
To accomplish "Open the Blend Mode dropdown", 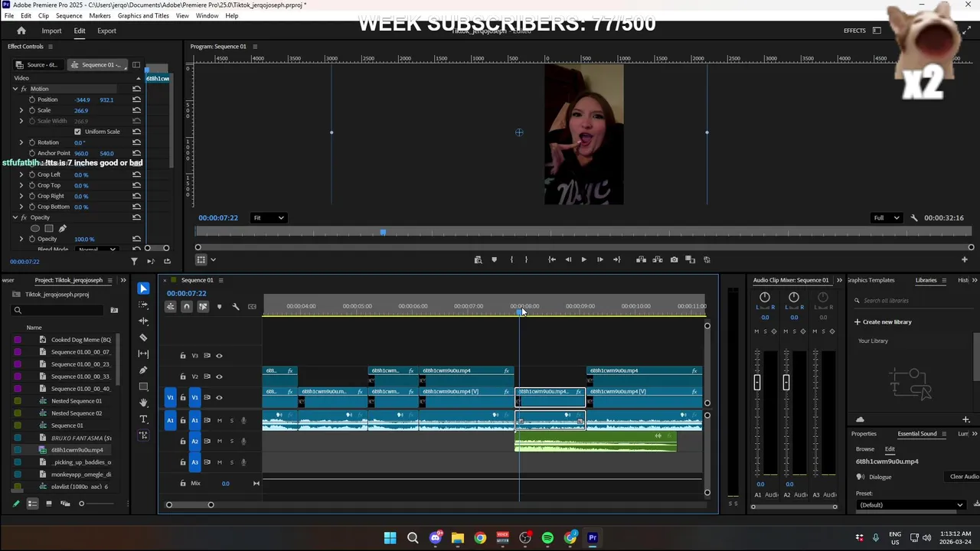I will tap(97, 249).
